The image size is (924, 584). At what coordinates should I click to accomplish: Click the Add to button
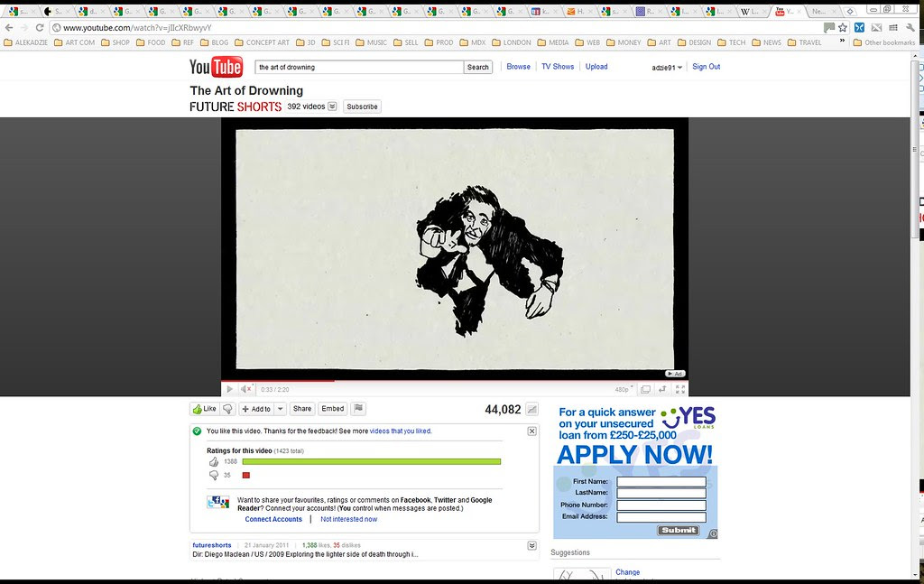click(x=256, y=409)
